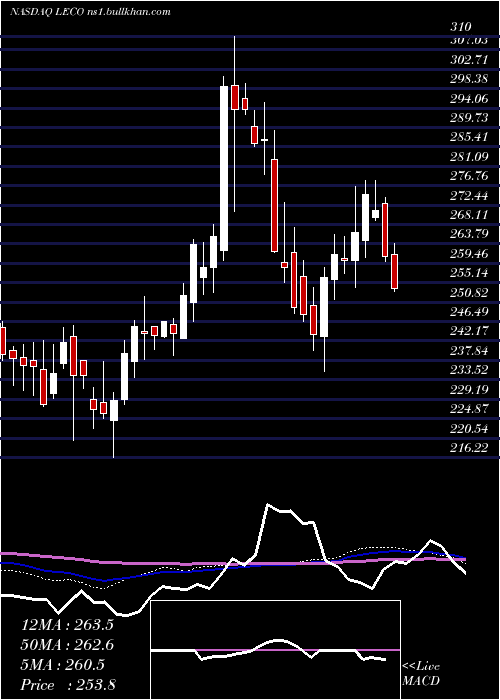Select the 237.84 price axis label
500x700 pixels.
(x=468, y=351)
